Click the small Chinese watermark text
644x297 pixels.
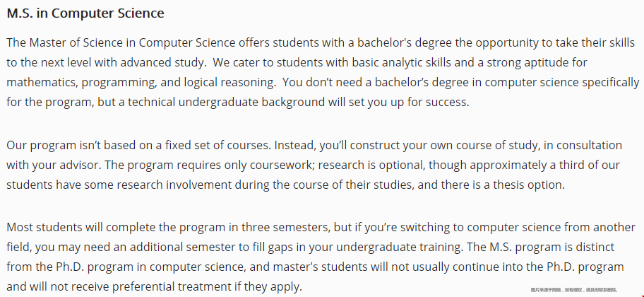pyautogui.click(x=578, y=289)
